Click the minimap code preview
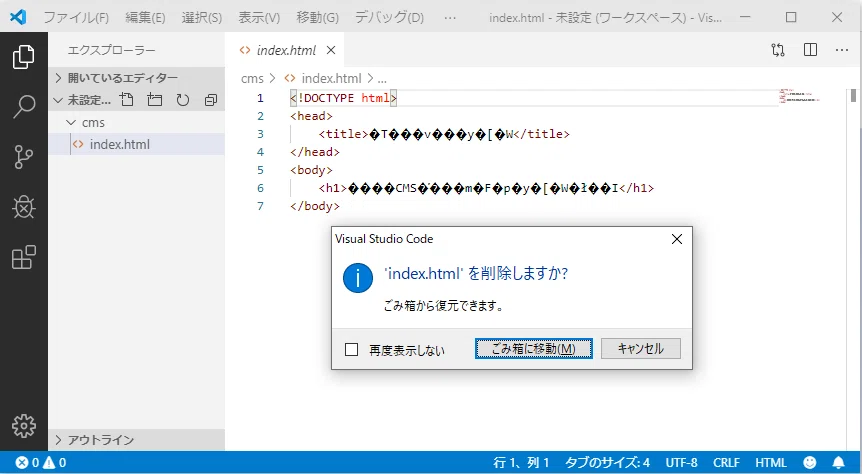Viewport: 862px width, 474px height. [799, 96]
